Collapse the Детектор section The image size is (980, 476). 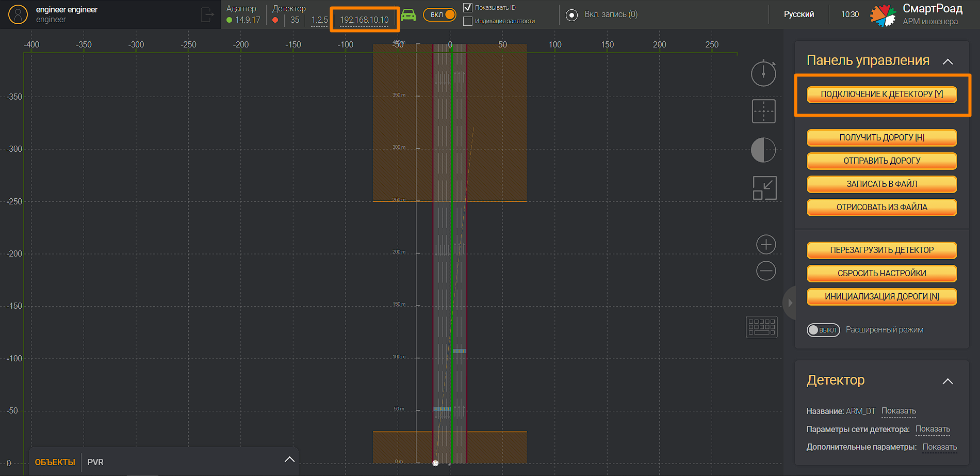coord(949,381)
